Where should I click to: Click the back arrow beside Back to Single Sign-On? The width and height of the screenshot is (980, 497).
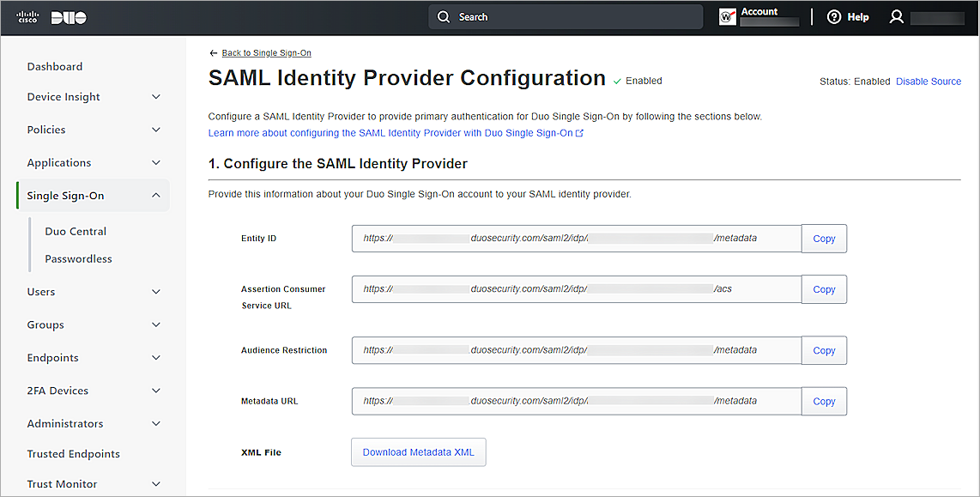(213, 52)
